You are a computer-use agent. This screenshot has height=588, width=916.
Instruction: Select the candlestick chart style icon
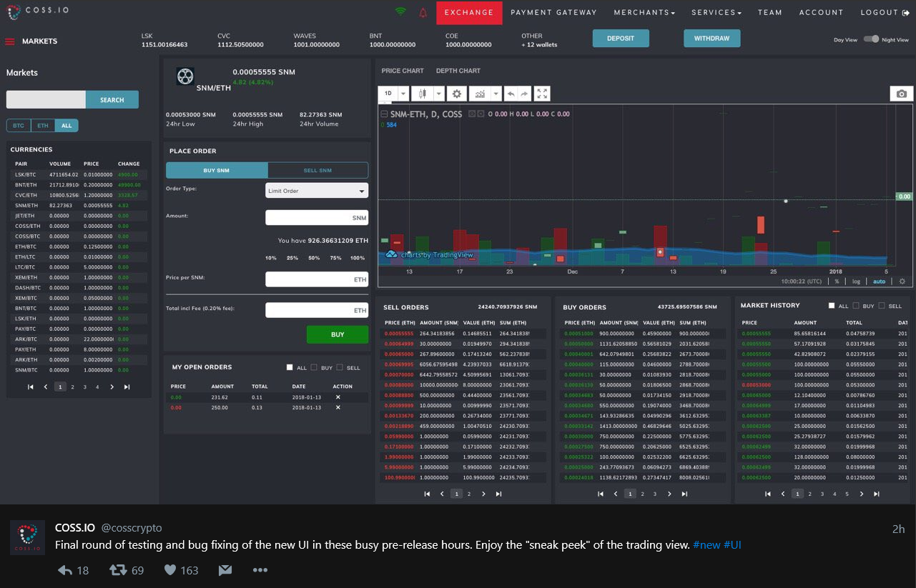(422, 94)
